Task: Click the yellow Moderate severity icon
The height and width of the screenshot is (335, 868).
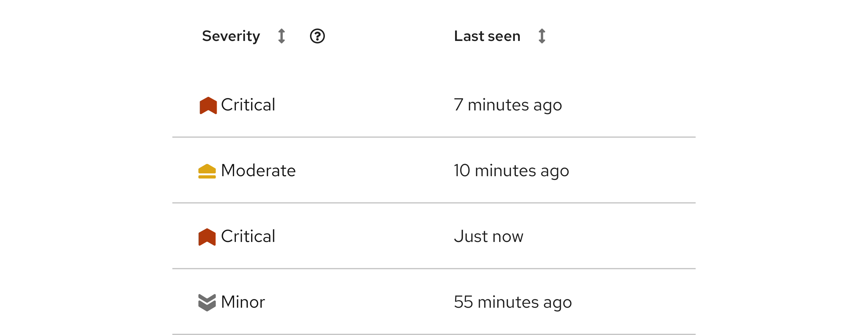Action: (207, 171)
